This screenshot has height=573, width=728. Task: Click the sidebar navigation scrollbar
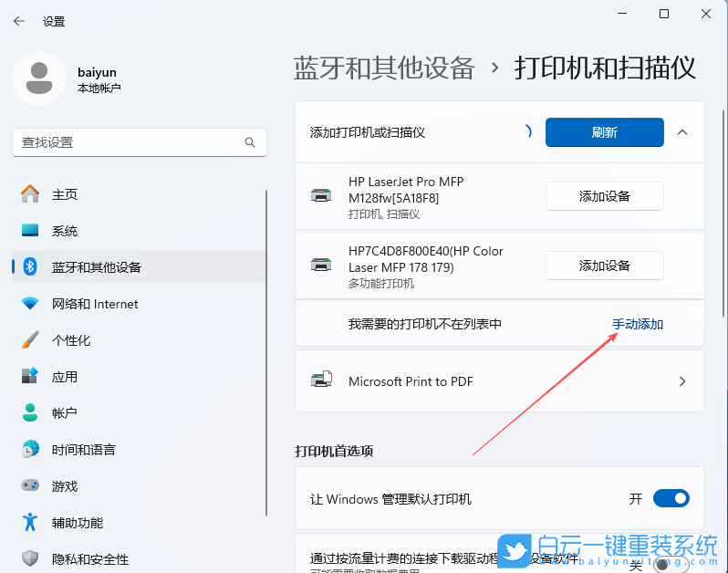pyautogui.click(x=266, y=352)
